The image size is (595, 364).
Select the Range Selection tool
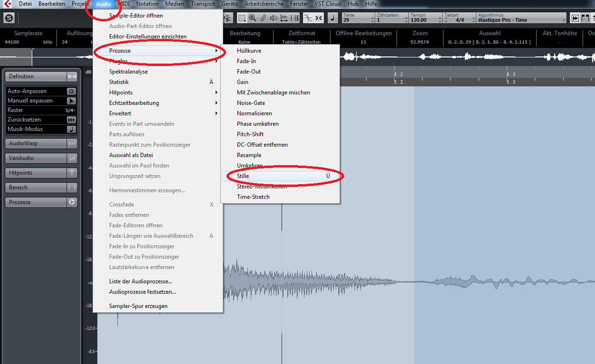point(242,18)
